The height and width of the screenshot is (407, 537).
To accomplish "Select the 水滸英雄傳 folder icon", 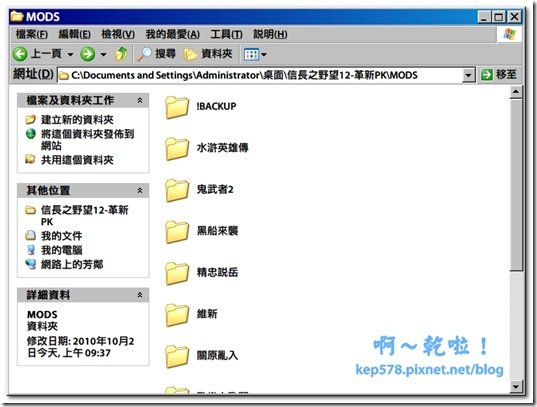I will 177,149.
